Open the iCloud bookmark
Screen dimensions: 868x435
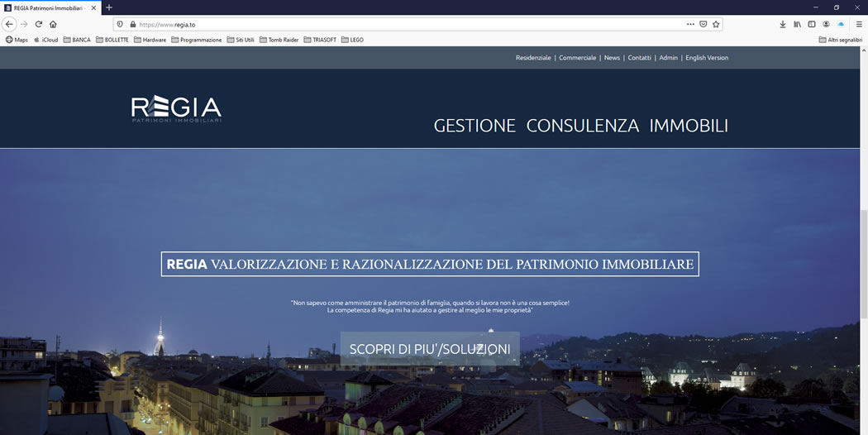click(x=46, y=40)
